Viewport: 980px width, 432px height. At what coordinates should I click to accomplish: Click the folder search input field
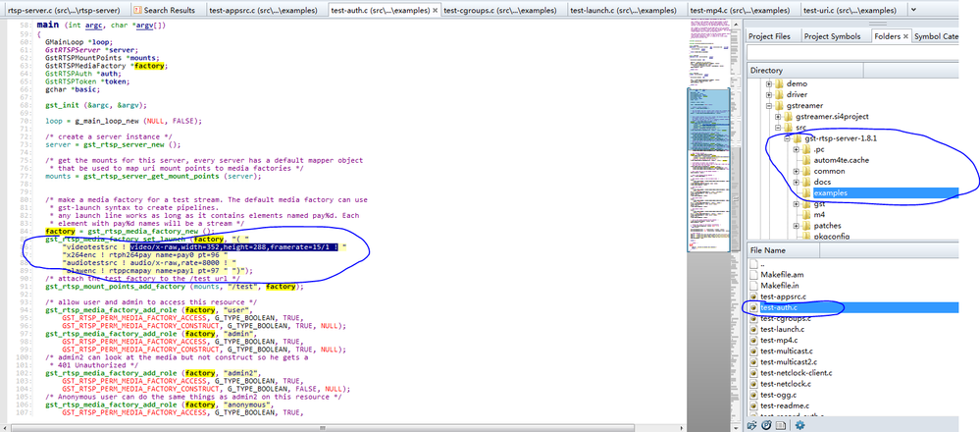pyautogui.click(x=853, y=53)
